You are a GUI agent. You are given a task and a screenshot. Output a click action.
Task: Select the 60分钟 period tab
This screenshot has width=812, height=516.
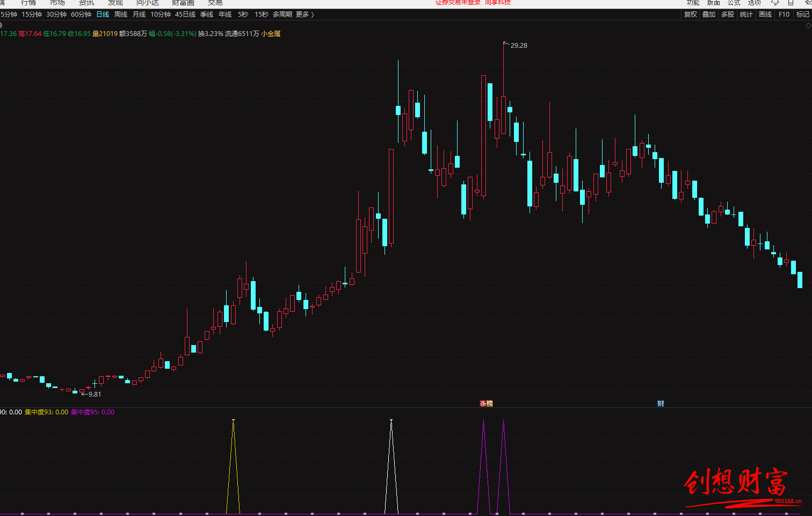(81, 15)
